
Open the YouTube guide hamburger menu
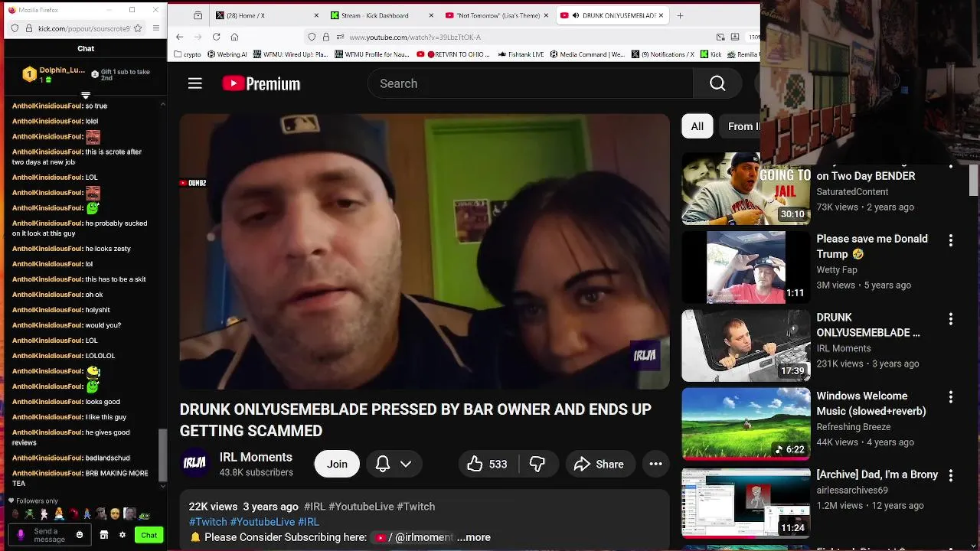pyautogui.click(x=195, y=83)
